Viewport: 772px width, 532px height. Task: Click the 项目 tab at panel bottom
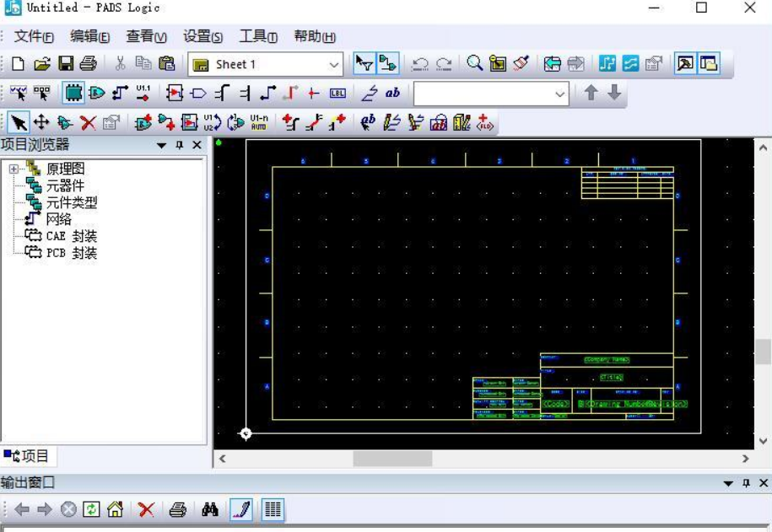28,456
